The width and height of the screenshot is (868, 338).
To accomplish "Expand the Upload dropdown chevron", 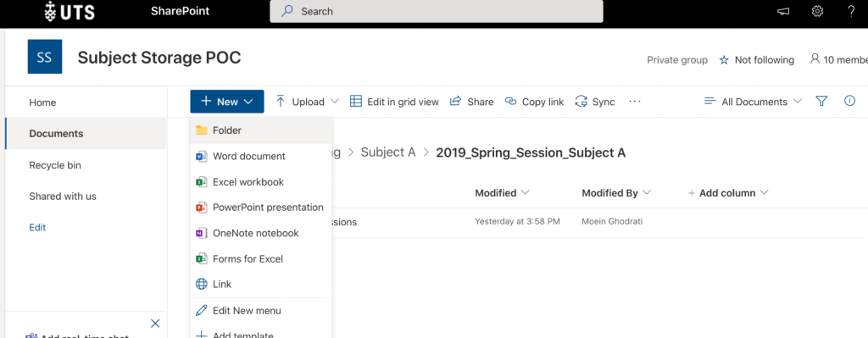I will point(334,102).
